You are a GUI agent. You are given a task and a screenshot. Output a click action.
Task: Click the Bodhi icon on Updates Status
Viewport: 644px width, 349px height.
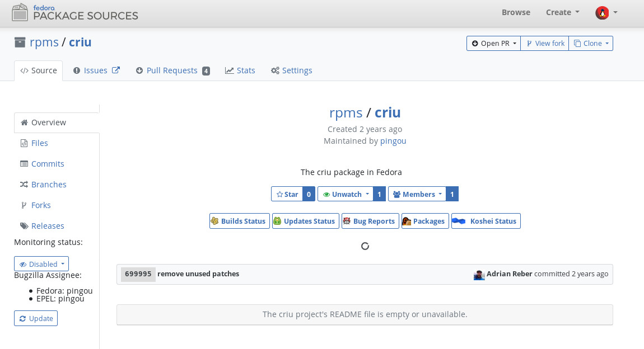click(x=277, y=221)
